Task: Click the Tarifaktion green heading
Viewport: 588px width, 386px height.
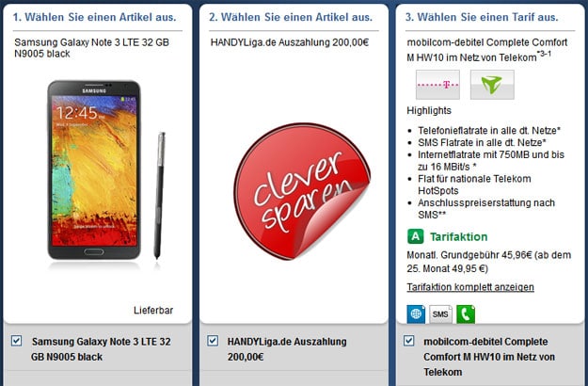Action: coord(458,236)
